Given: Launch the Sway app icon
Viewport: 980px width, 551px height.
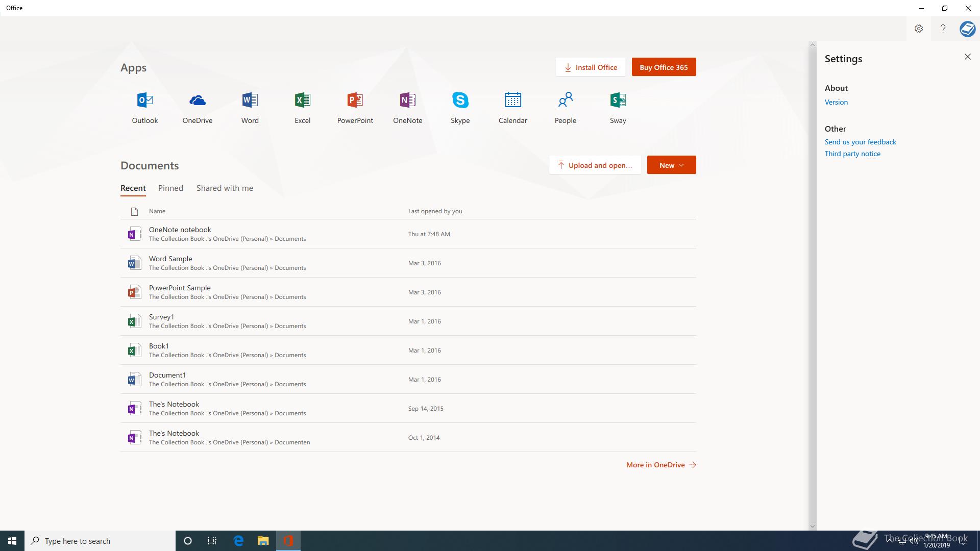Looking at the screenshot, I should (x=618, y=100).
